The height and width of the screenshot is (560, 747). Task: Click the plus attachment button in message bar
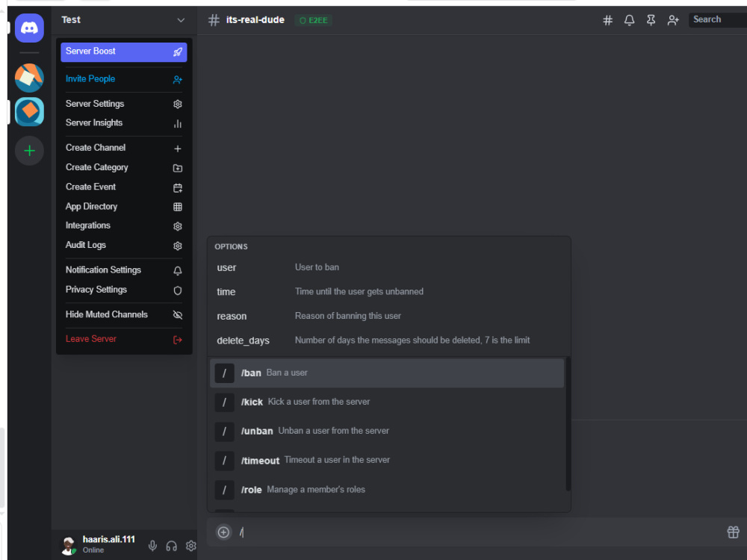223,532
